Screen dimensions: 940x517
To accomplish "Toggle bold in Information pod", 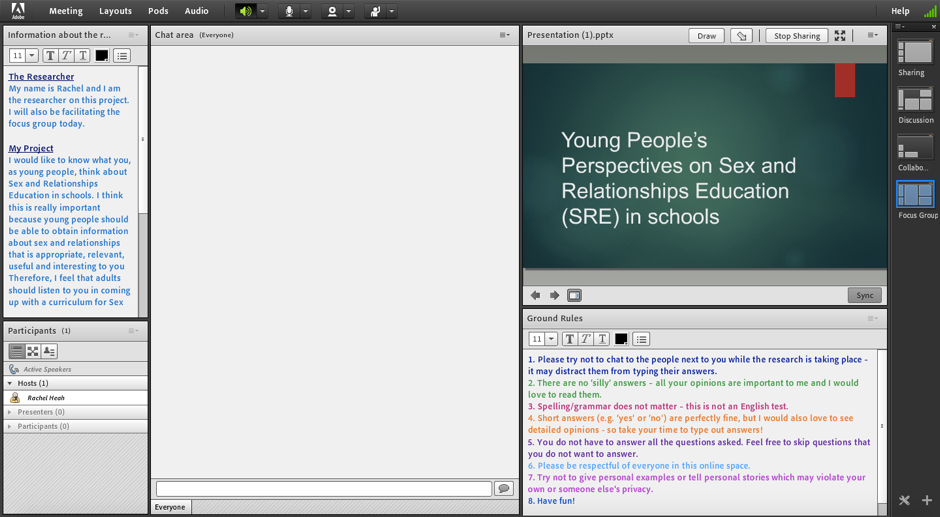I will pos(50,56).
